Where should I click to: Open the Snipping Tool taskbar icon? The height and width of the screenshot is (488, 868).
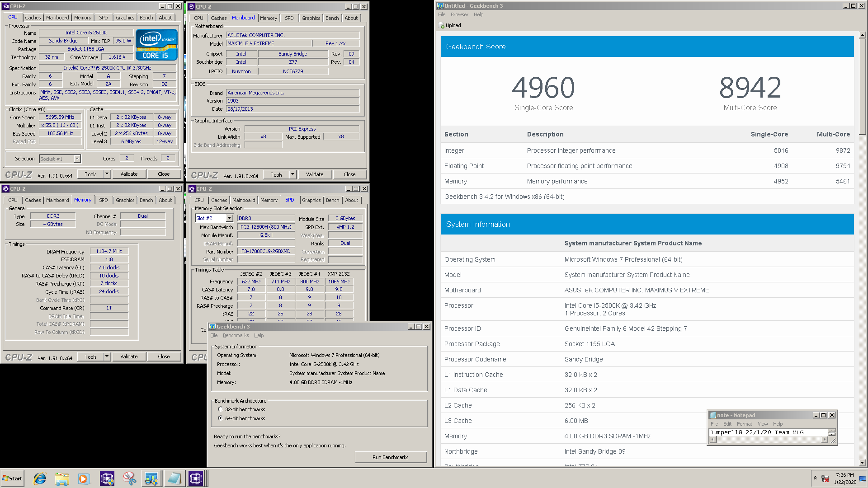tap(129, 479)
